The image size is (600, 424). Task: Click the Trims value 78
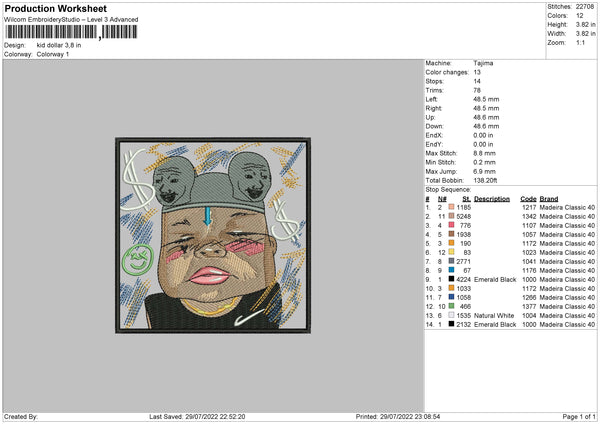tap(477, 90)
